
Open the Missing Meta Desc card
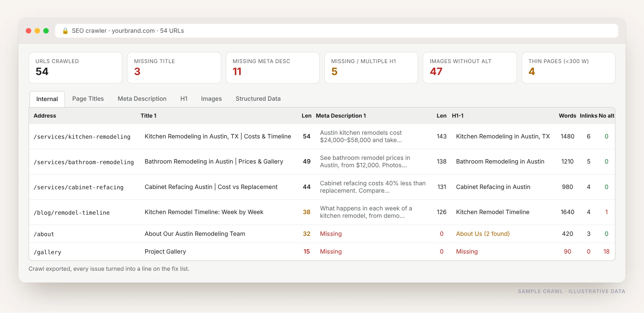coord(273,68)
